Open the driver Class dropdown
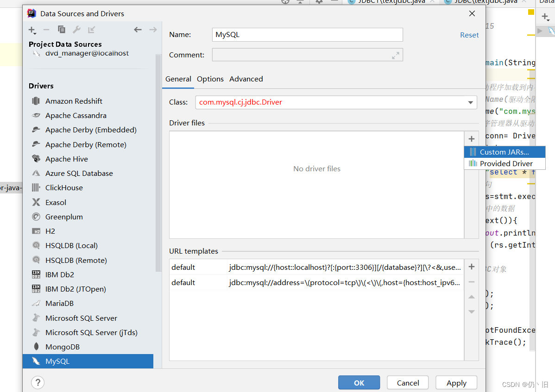The image size is (555, 392). (x=470, y=102)
